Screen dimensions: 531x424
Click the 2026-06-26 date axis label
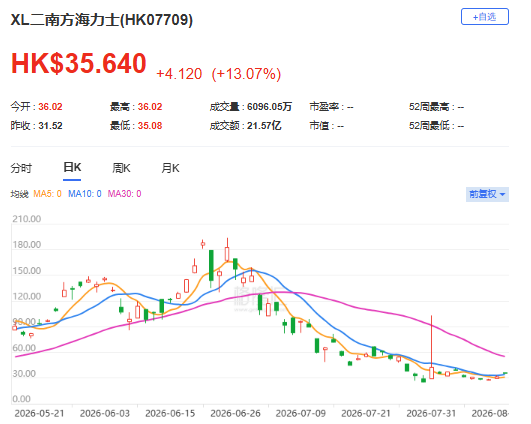point(235,414)
